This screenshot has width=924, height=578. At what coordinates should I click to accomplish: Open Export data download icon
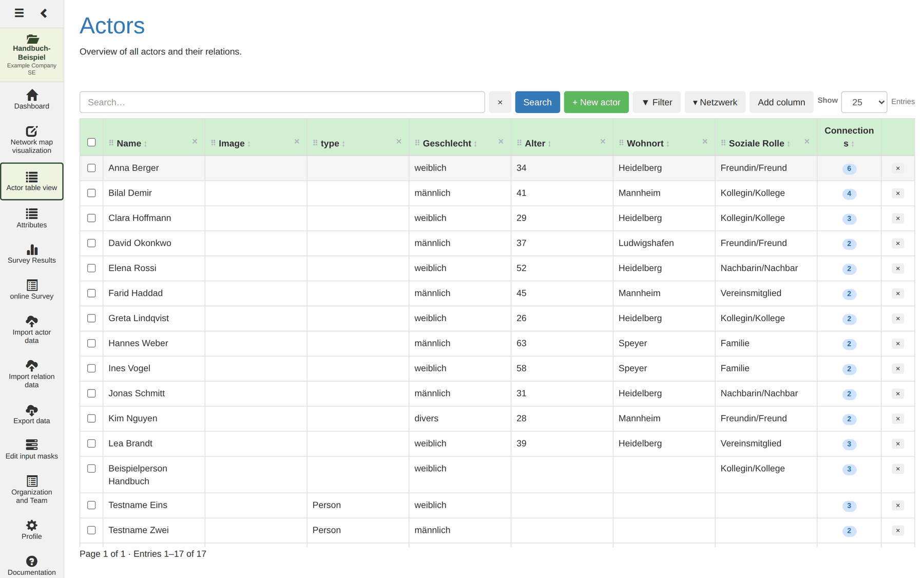pyautogui.click(x=32, y=410)
